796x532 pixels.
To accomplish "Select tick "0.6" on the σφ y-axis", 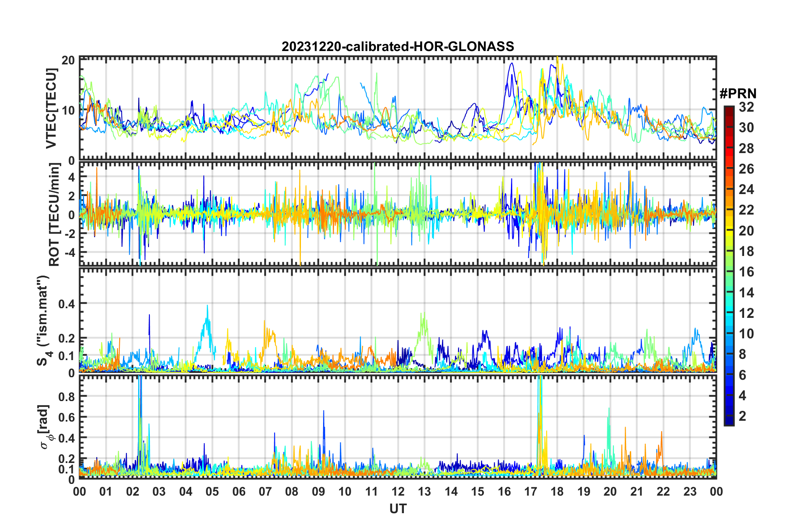I will pos(67,417).
